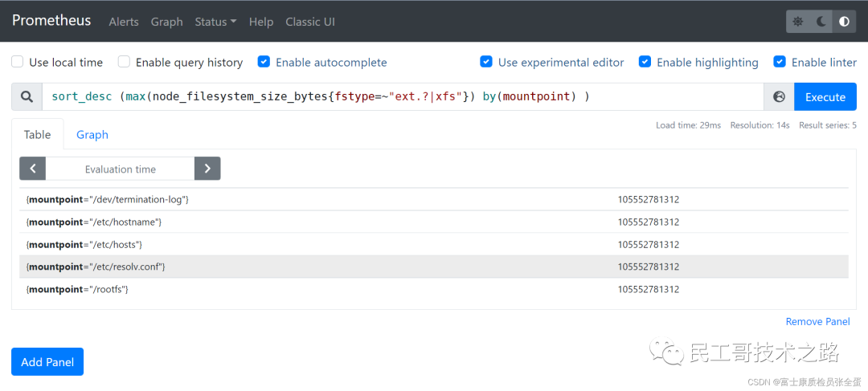Image resolution: width=868 pixels, height=391 pixels.
Task: Toggle the Use local time checkbox
Action: tap(18, 62)
